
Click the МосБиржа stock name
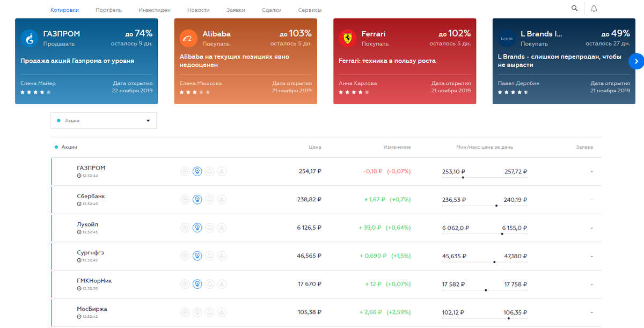[x=92, y=309]
